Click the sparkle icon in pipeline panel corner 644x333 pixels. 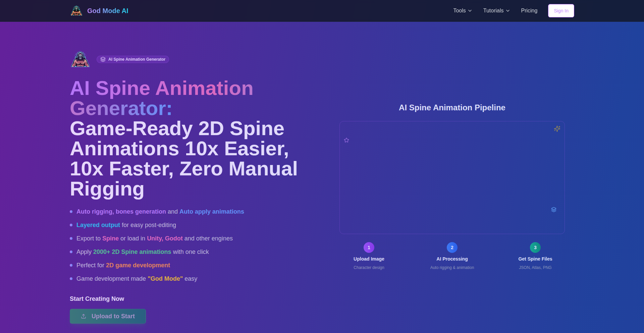click(557, 129)
